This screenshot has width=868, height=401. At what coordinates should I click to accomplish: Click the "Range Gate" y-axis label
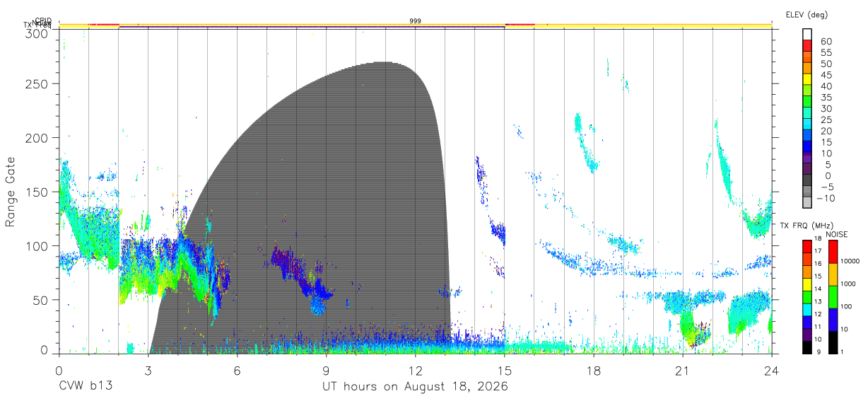tap(11, 192)
